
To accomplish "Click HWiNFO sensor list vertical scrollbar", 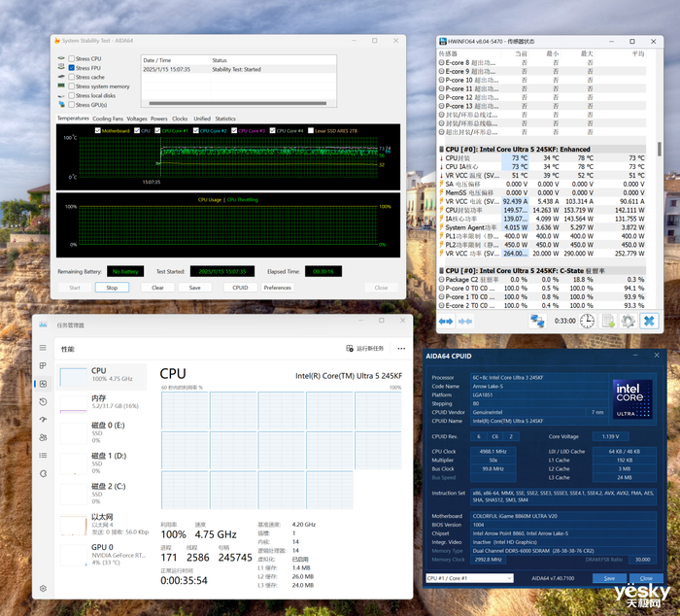I will [x=660, y=149].
